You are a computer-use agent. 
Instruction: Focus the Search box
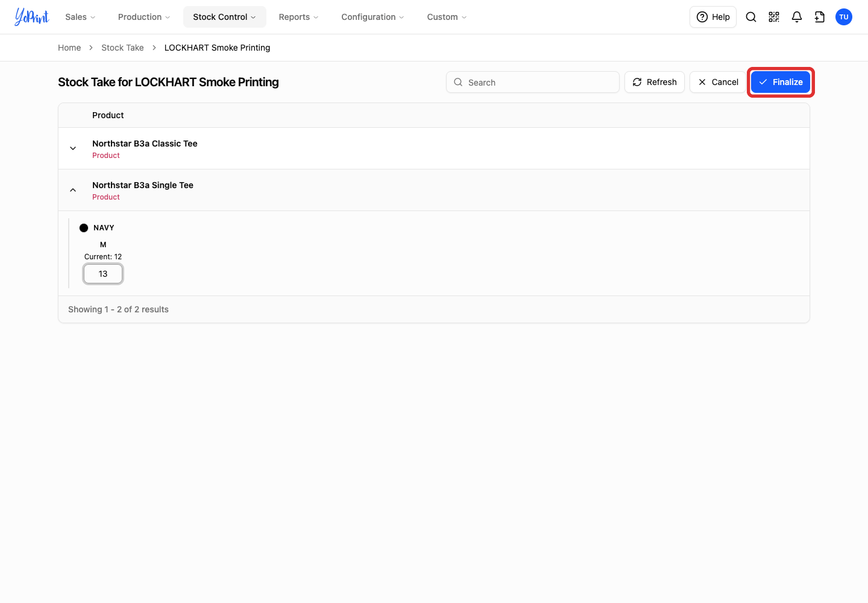click(533, 82)
